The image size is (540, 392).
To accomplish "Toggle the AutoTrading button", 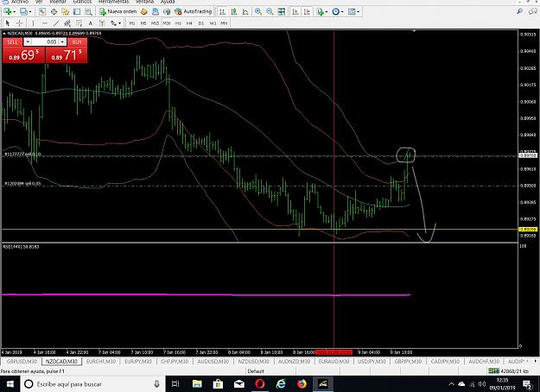I will 194,12.
